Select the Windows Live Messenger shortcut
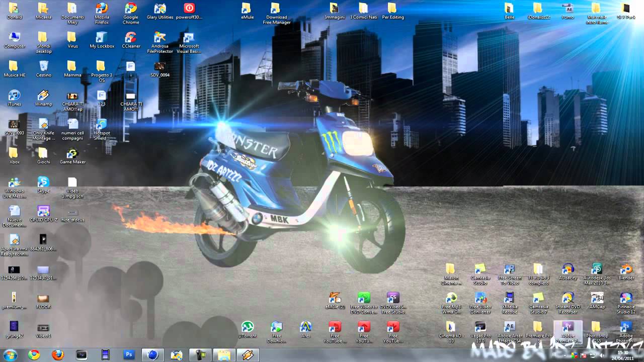Viewport: 644px width, 362px height. tap(14, 187)
